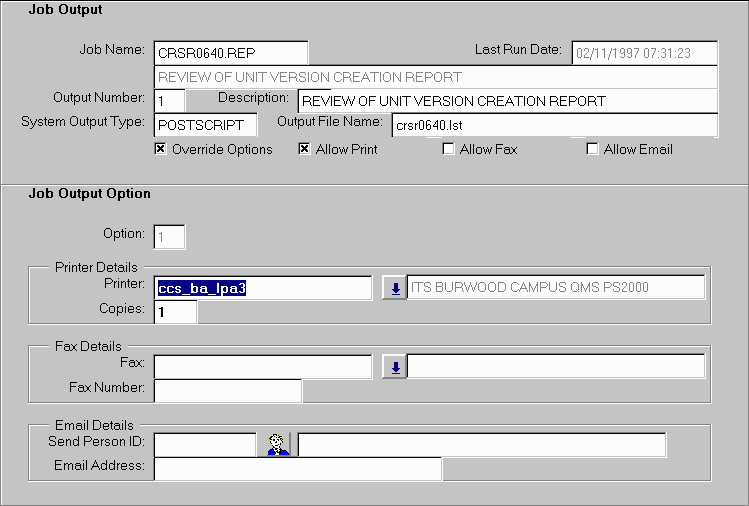Click the Fax name field
749x506 pixels.
263,366
